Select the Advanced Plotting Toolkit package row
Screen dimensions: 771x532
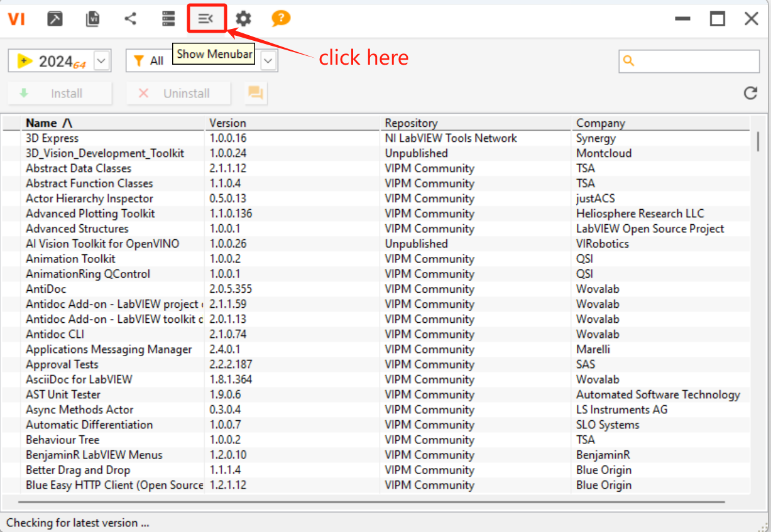point(90,214)
